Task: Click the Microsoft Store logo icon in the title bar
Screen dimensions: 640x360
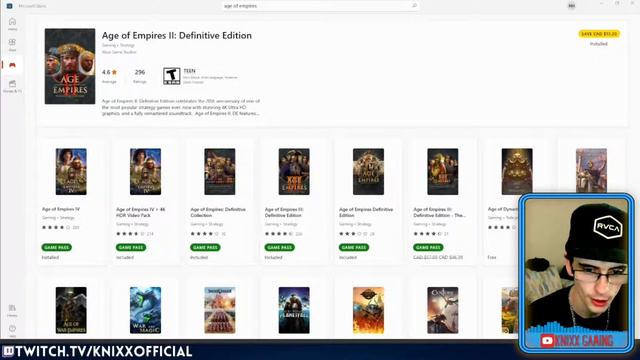Action: coord(9,6)
